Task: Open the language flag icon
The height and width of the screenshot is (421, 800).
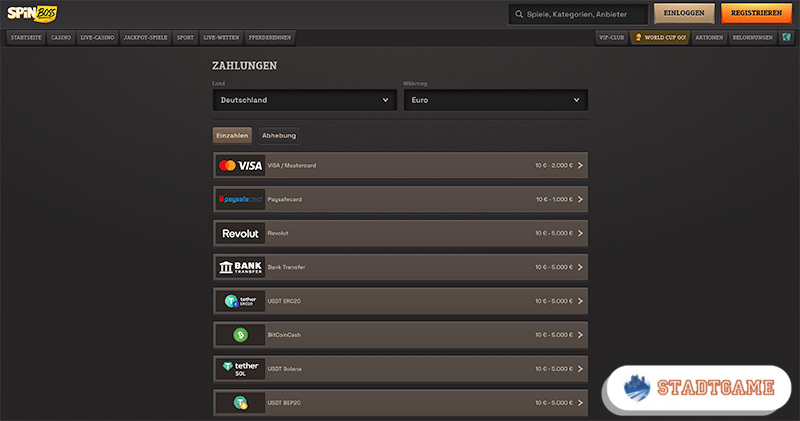Action: pyautogui.click(x=786, y=37)
